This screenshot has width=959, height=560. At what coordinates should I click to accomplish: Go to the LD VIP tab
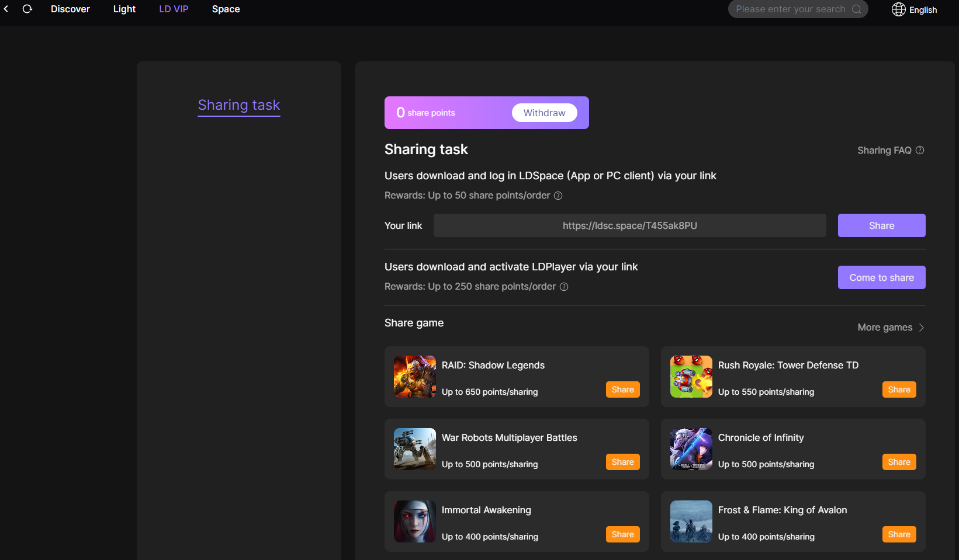[x=174, y=9]
